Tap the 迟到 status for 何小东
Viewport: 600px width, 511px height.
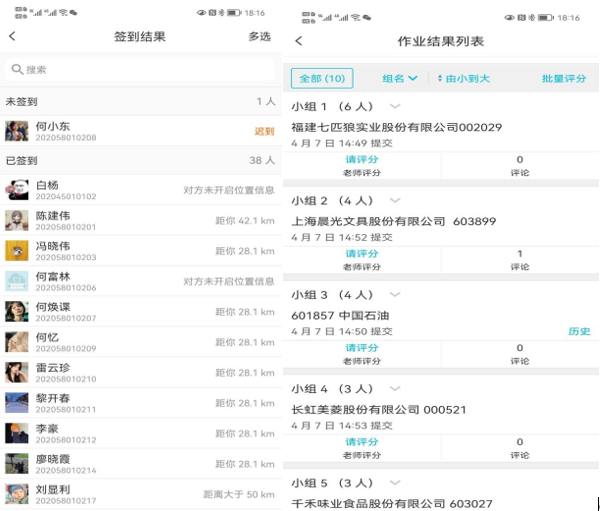click(x=264, y=131)
